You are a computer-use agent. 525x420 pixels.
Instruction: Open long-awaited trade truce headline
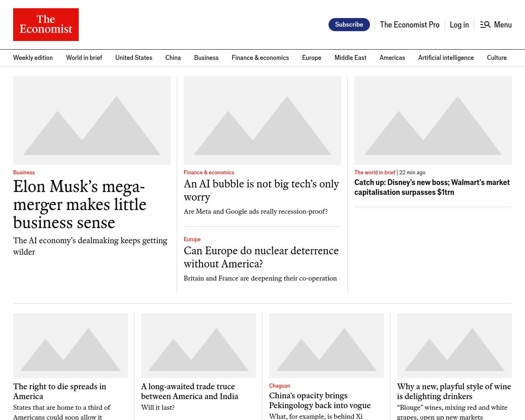click(189, 391)
